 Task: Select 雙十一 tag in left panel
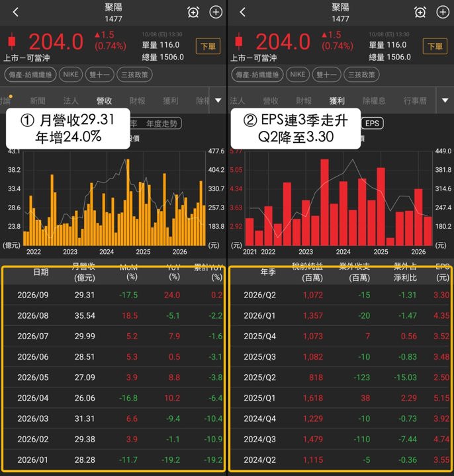click(100, 75)
